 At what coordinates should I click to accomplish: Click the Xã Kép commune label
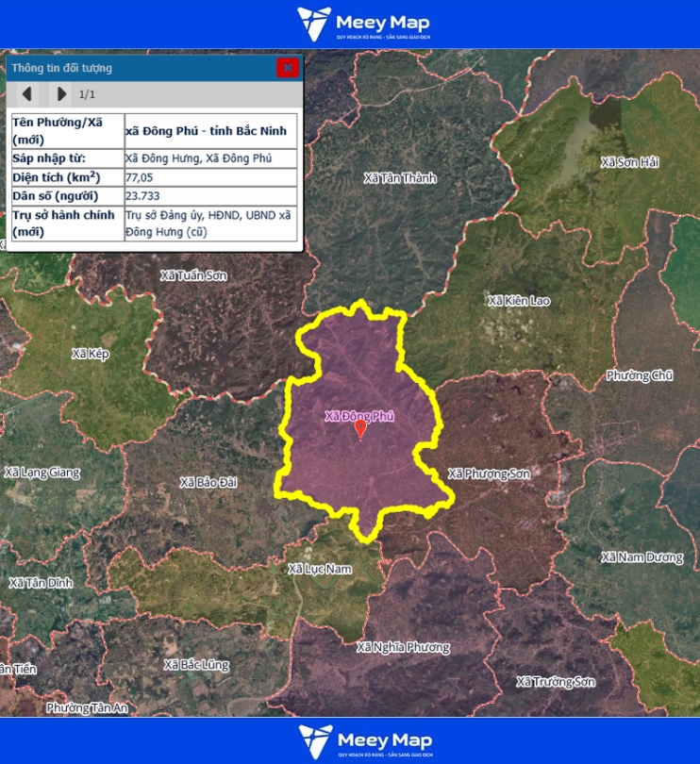(x=91, y=354)
